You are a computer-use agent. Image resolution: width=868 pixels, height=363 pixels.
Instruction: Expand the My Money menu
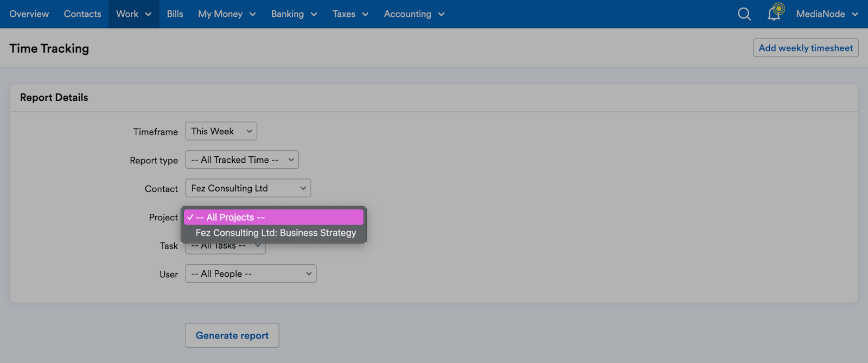(x=227, y=14)
